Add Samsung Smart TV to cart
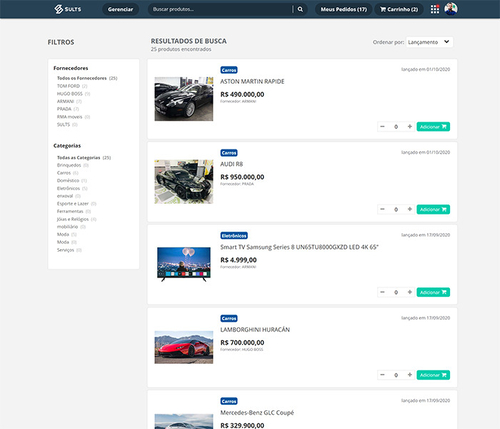Screen dimensions: 500x429 (433, 292)
